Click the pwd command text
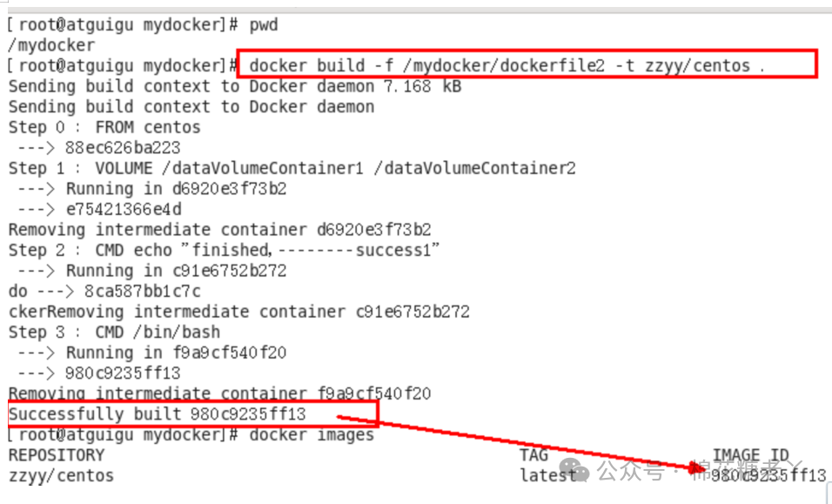Image resolution: width=832 pixels, height=504 pixels. (264, 25)
